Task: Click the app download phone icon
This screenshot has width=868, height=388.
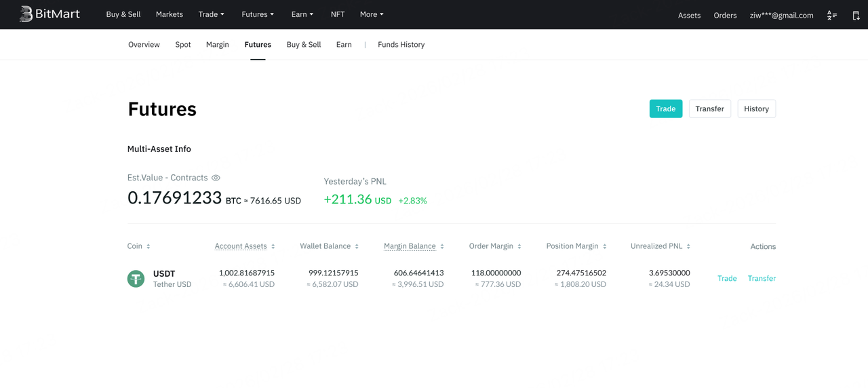Action: (x=856, y=15)
